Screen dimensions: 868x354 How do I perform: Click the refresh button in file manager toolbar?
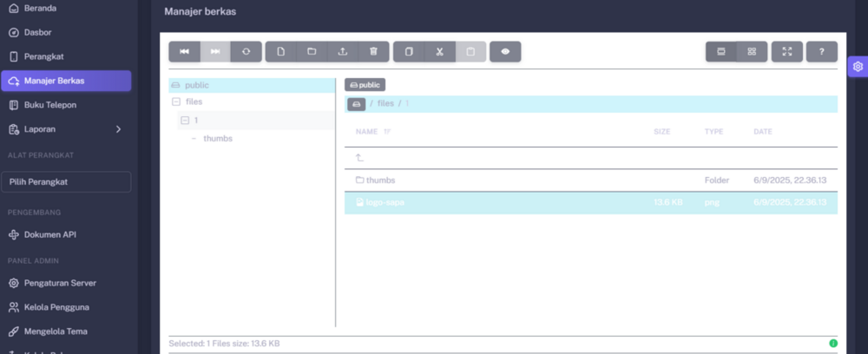[246, 51]
